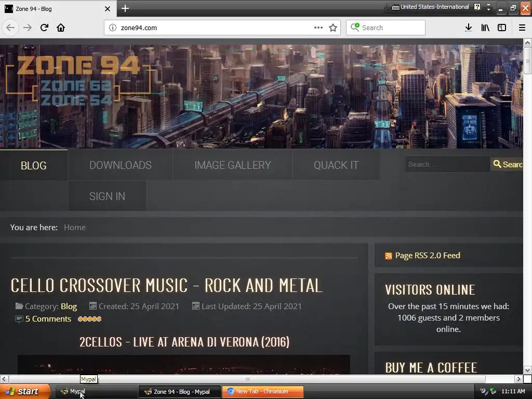Click the comments speech bubble icon
The width and height of the screenshot is (532, 399).
19,319
